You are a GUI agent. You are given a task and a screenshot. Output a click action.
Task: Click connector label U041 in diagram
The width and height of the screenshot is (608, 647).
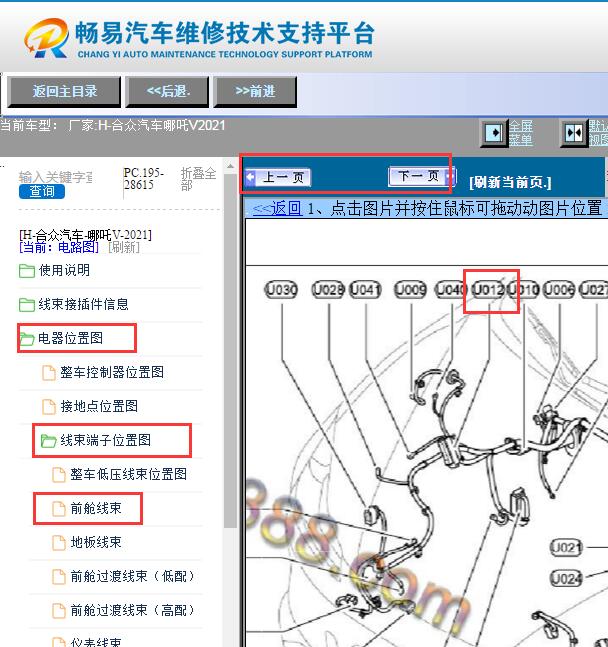tap(365, 290)
